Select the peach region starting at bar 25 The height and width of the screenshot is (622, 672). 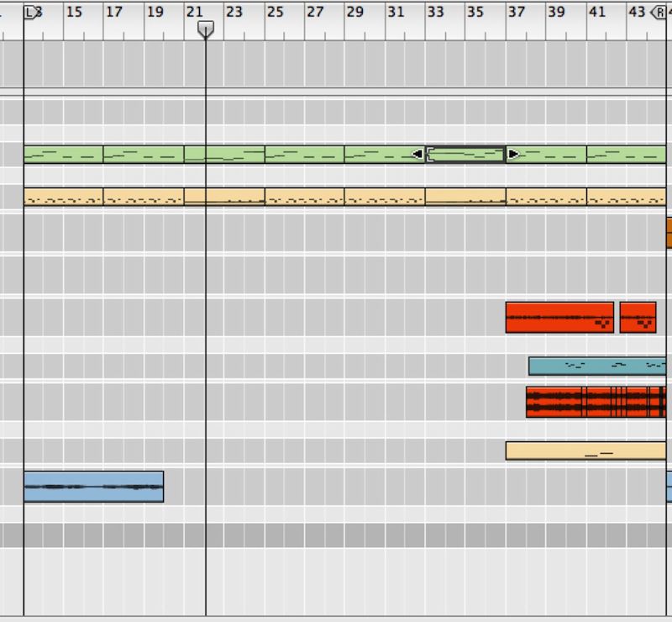[304, 197]
